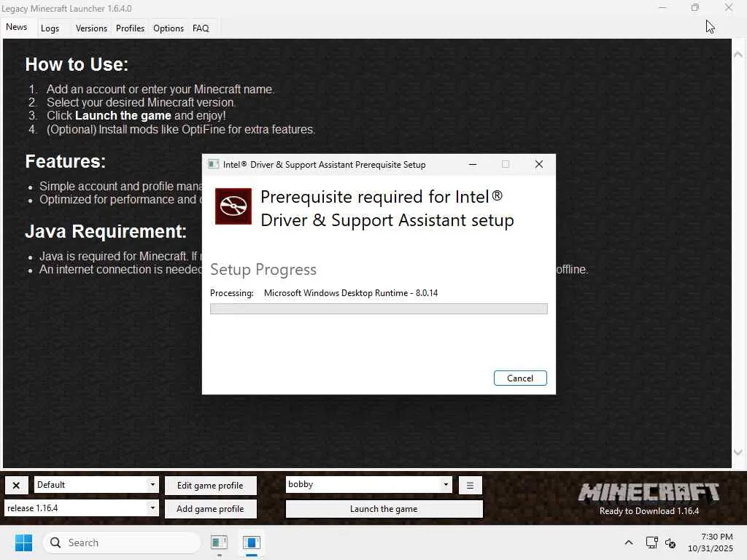Click the 'Ready to Download 1.16.4' status
Image resolution: width=747 pixels, height=560 pixels.
pos(649,511)
